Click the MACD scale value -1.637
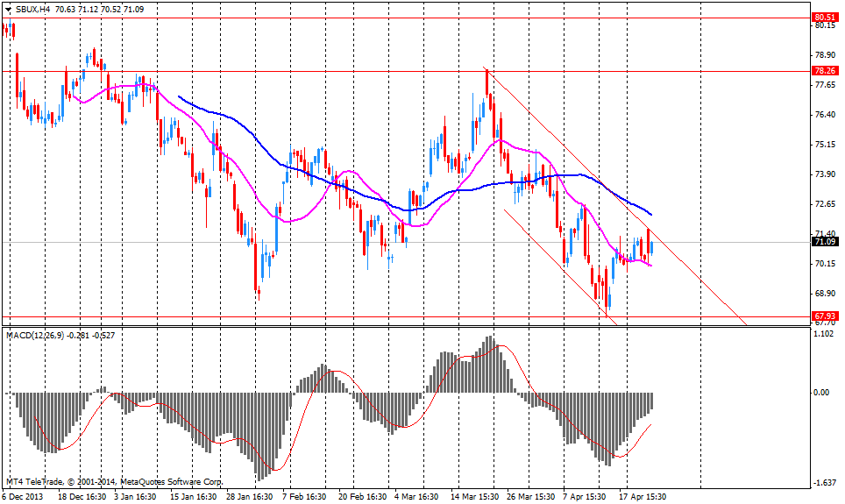Viewport: 845px width, 504px height. (824, 482)
